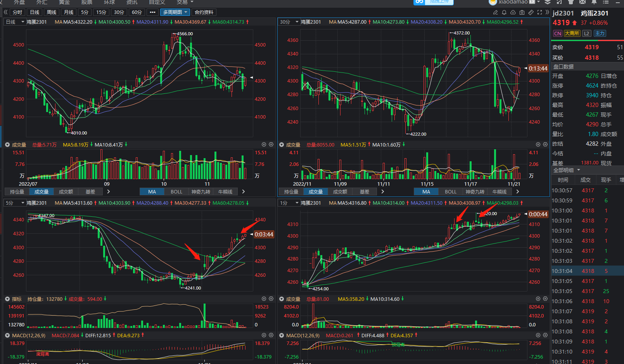624x364 pixels.
Task: Click the 大商所 exchange tag
Action: tap(572, 33)
